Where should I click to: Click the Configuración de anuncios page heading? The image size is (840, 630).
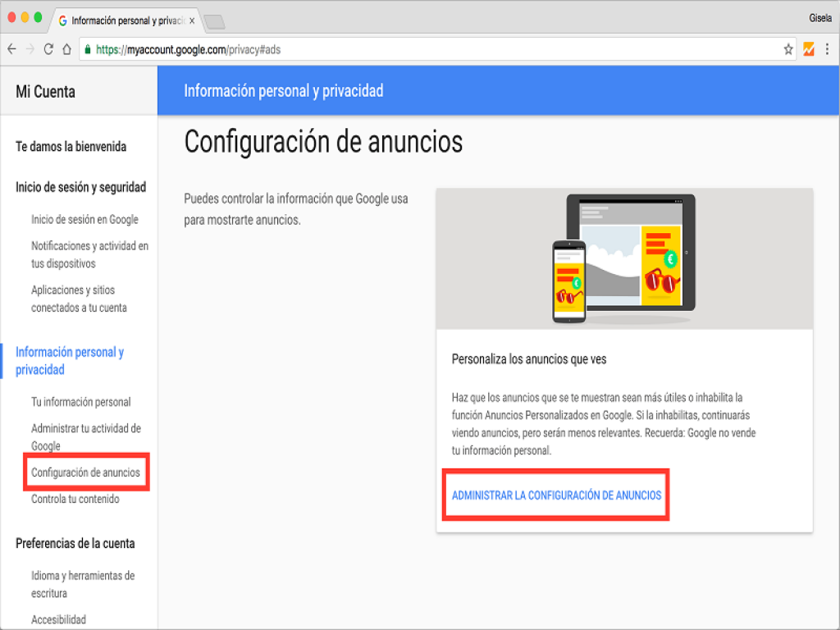click(323, 142)
